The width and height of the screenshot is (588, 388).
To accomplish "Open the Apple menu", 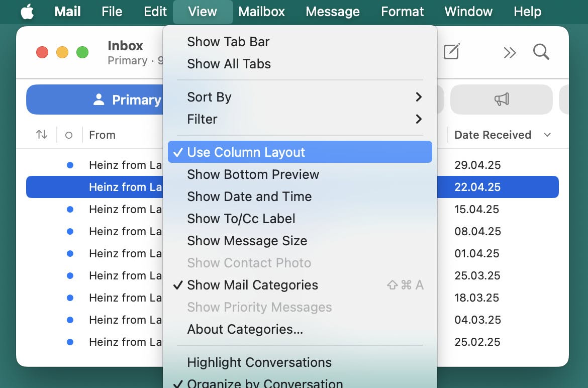I will (x=27, y=11).
